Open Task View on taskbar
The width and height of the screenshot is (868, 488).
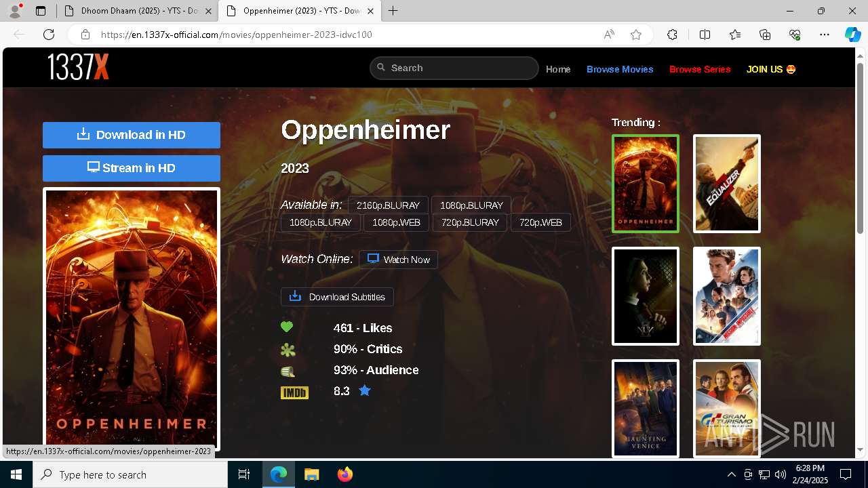[244, 474]
